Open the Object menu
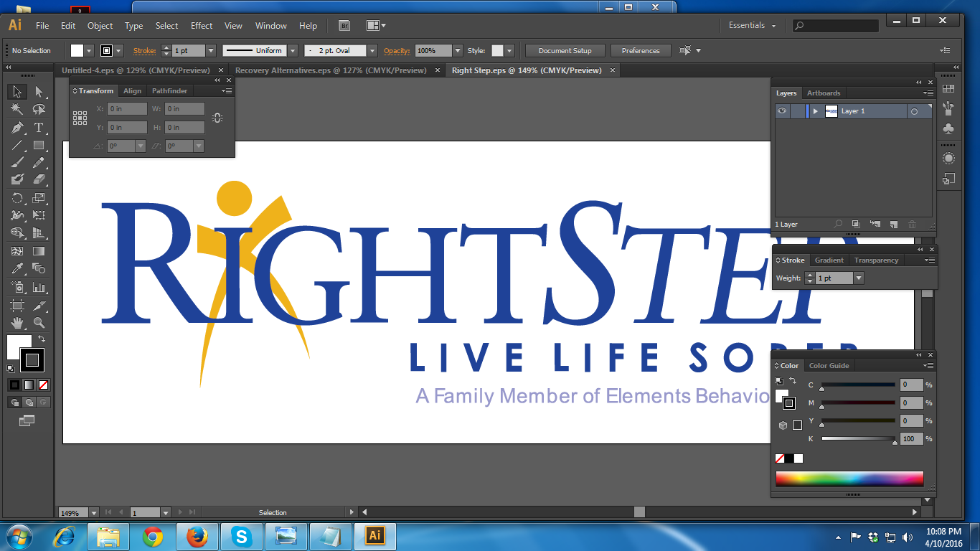 100,26
